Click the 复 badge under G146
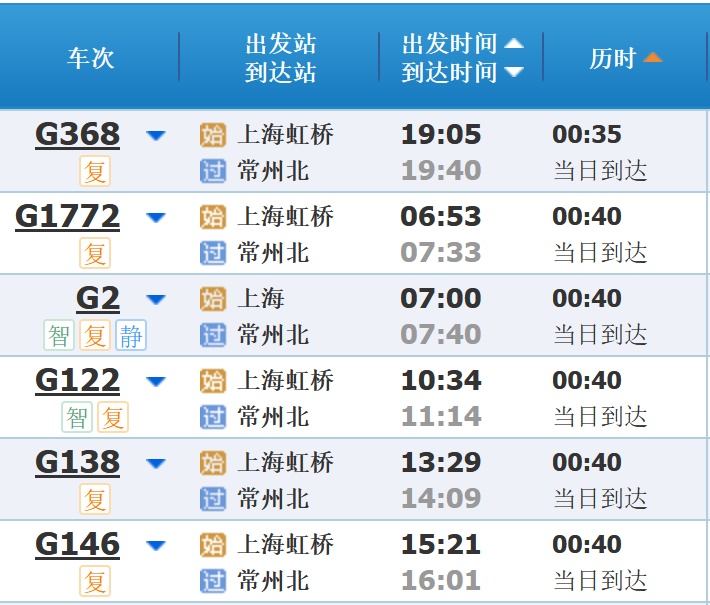Viewport: 710px width, 605px height. tap(95, 582)
